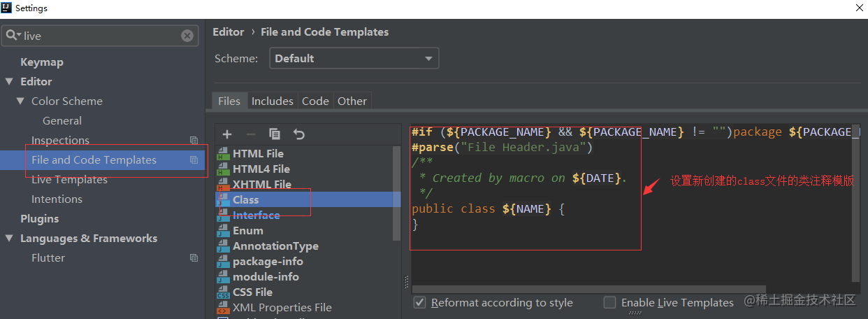Viewport: 868px width, 319px height.
Task: Reset template to default with revert icon
Action: pos(299,134)
